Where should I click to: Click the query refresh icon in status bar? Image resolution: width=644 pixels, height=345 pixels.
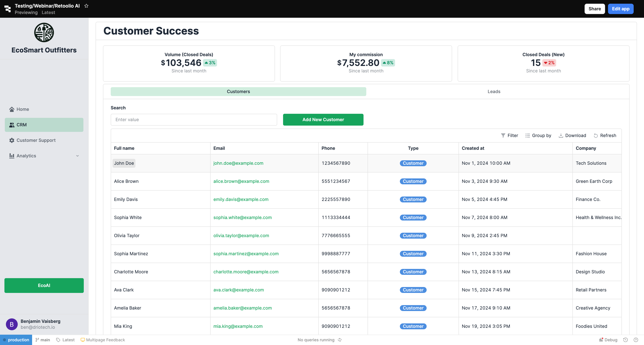(x=340, y=340)
